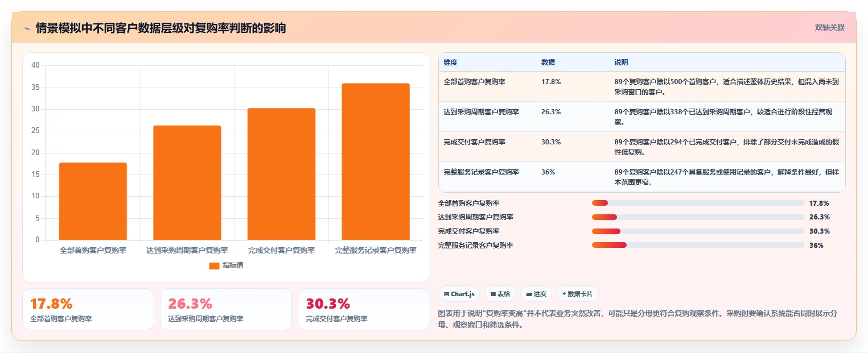
Task: Click 全部首购客户复购率 in the table's 维度 column
Action: coord(474,82)
